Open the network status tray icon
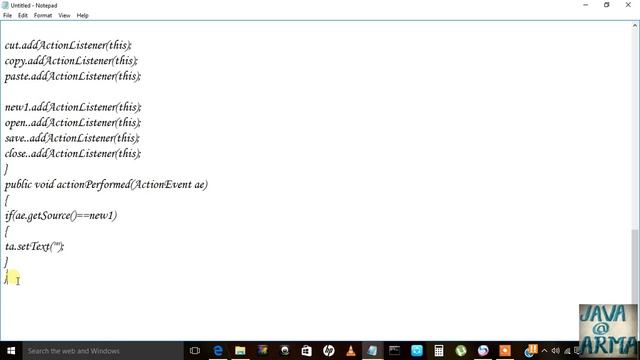Viewport: 640px width, 360px height. pyautogui.click(x=567, y=351)
